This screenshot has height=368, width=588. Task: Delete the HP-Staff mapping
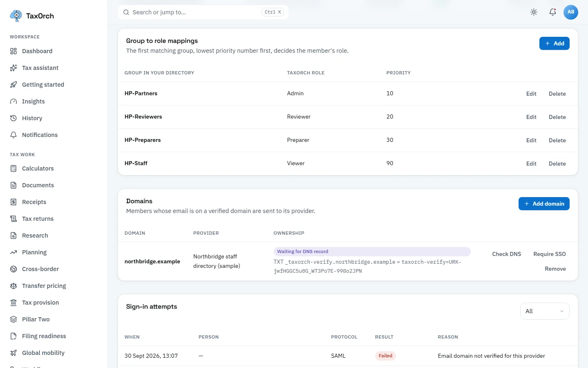557,164
